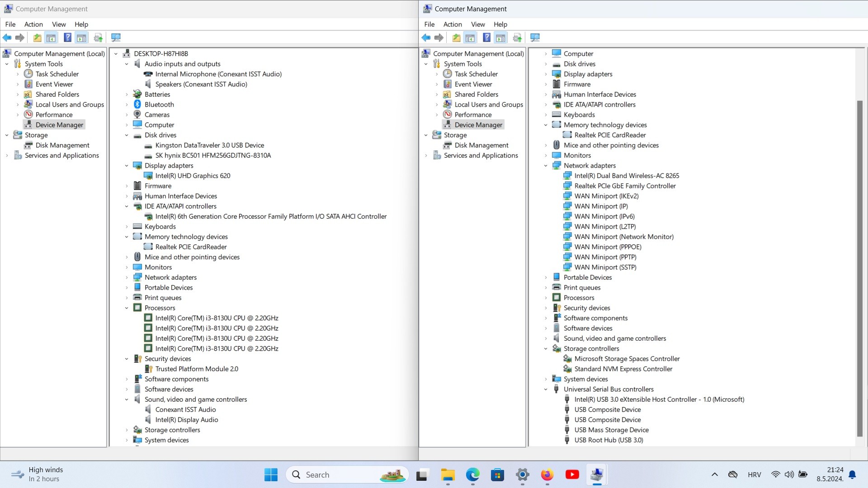Collapse Universal Serial Bus controllers node
868x488 pixels.
(x=546, y=389)
